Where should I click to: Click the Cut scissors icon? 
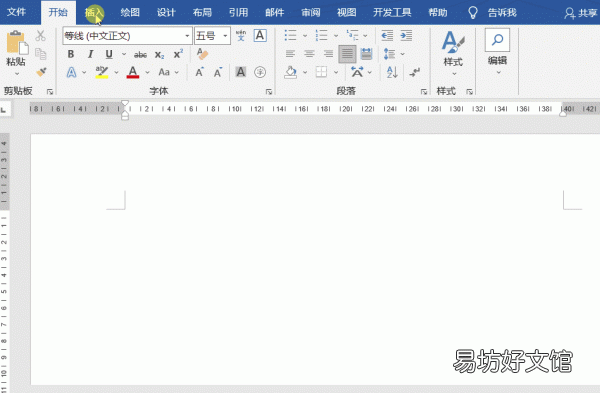[40, 36]
